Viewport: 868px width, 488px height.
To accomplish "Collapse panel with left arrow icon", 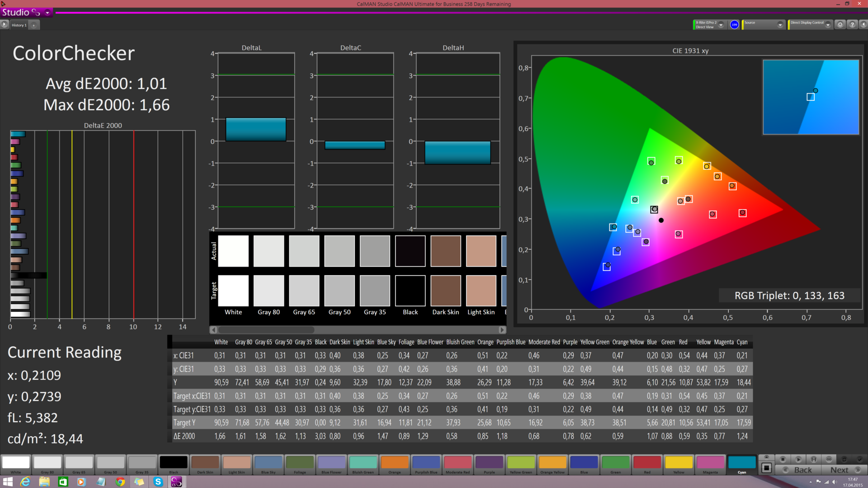I will [x=863, y=24].
